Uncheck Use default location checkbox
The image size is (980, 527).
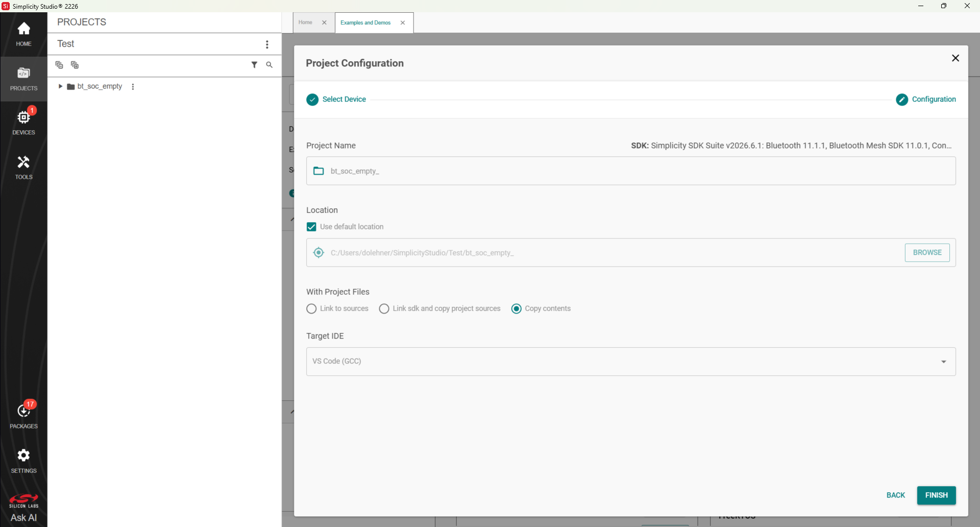(311, 227)
